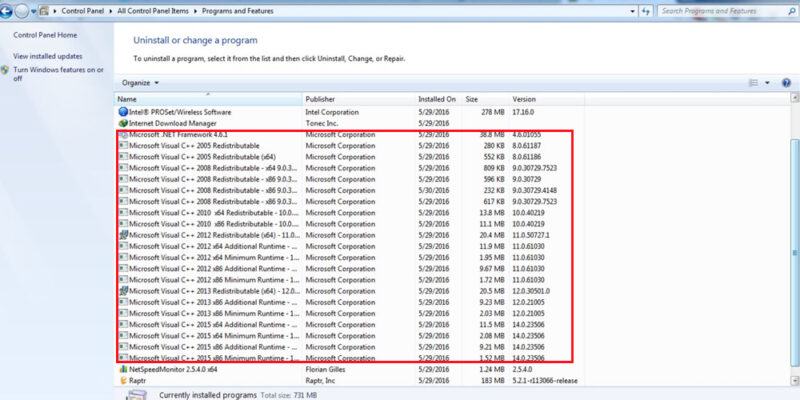Select Visual C++ 2010 x64 Redistributable entry

pos(349,213)
